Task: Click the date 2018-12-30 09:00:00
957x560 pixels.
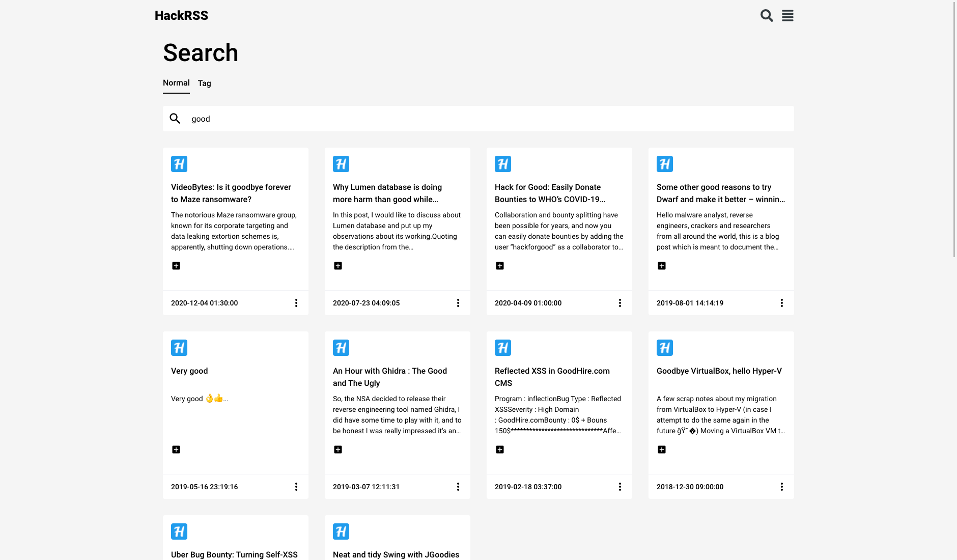Action: coord(690,487)
